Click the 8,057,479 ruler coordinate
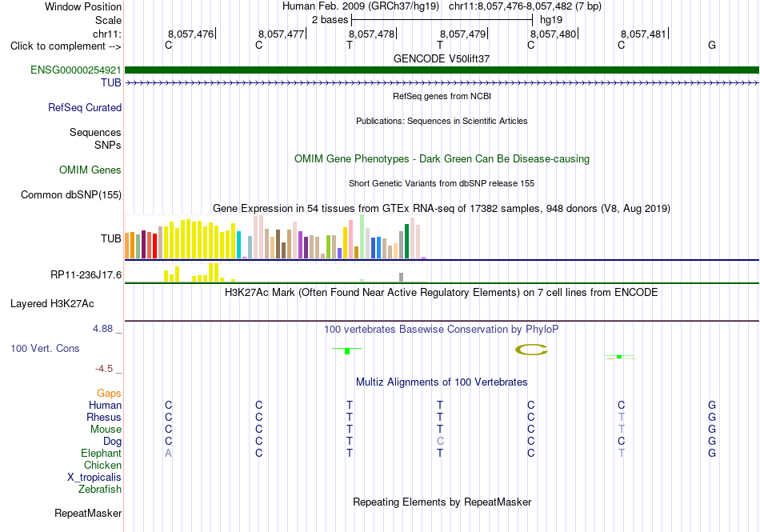This screenshot has height=532, width=760. [462, 34]
